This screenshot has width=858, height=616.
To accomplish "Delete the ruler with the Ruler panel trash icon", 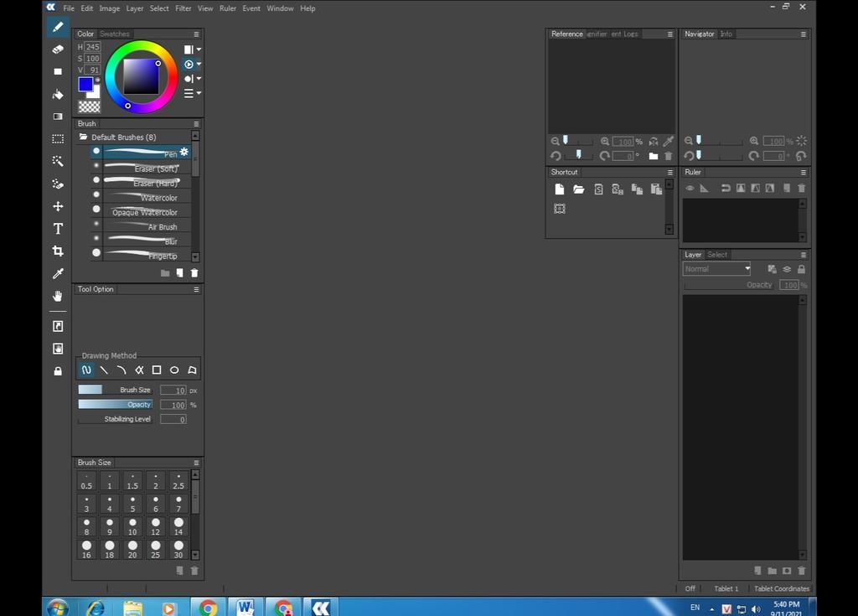I will [802, 189].
